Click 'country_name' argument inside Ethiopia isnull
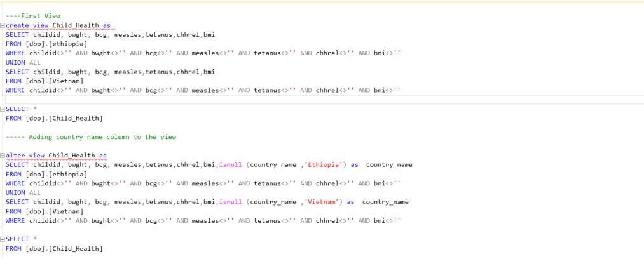Viewport: 644px width, 259px height. point(273,165)
